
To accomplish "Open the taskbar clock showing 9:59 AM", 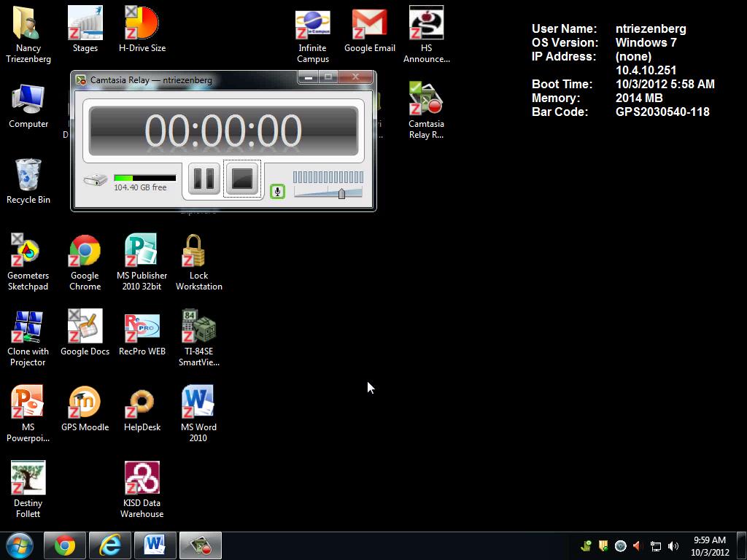I will click(710, 545).
